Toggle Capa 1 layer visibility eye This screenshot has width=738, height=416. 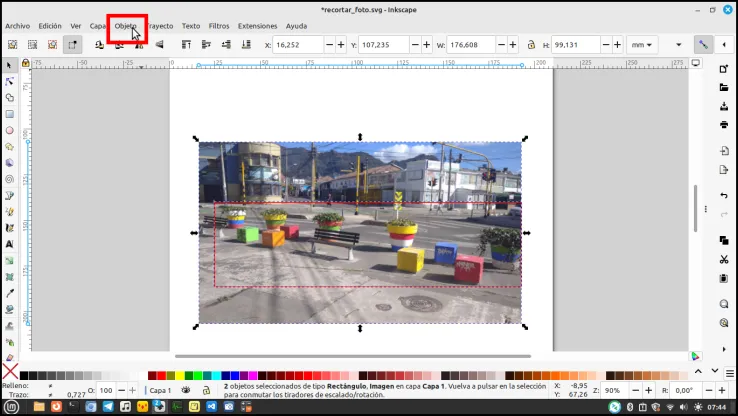point(186,390)
